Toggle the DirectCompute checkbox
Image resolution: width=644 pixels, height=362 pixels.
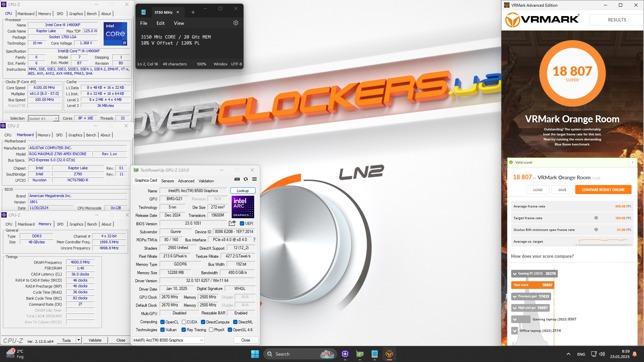[203, 322]
